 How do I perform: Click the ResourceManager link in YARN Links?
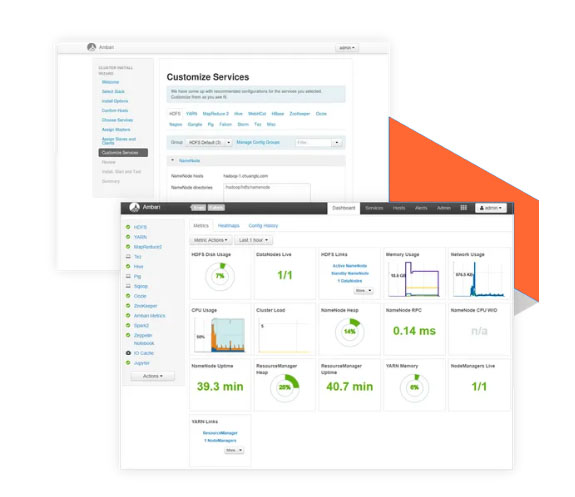220,433
